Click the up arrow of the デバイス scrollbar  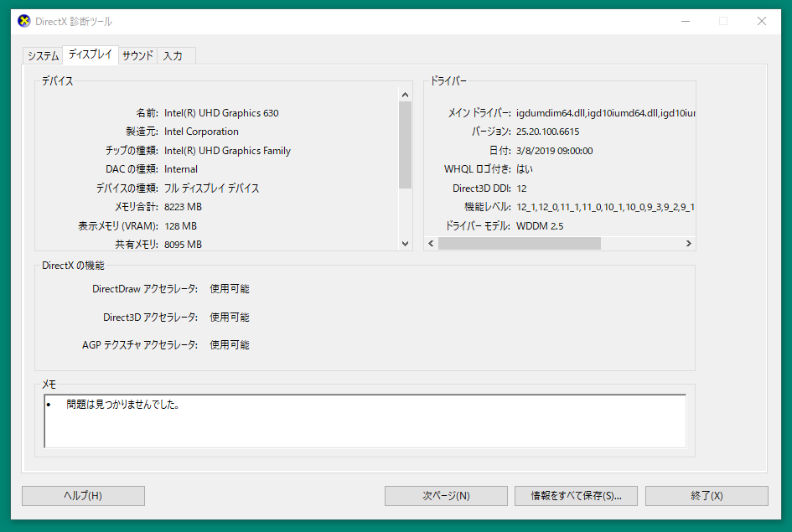405,95
